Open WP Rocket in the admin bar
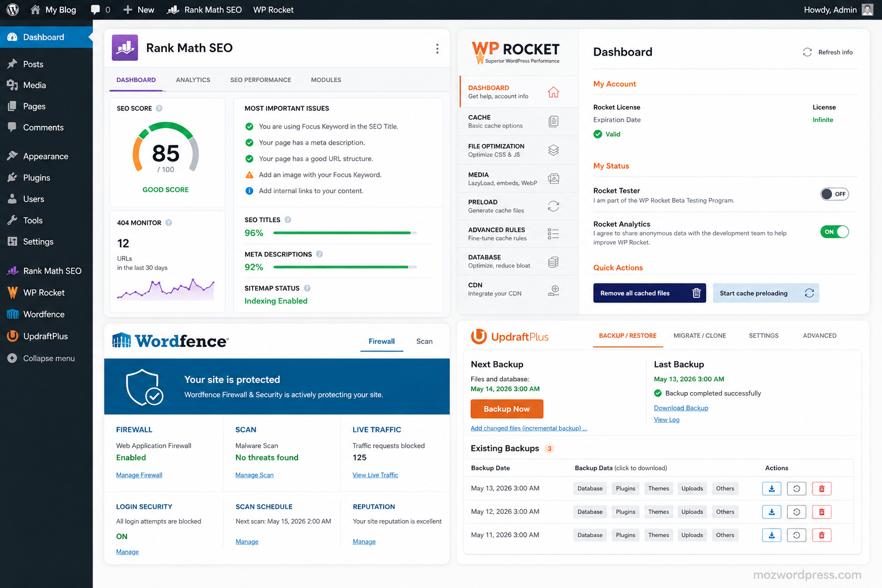The width and height of the screenshot is (882, 588). (273, 10)
